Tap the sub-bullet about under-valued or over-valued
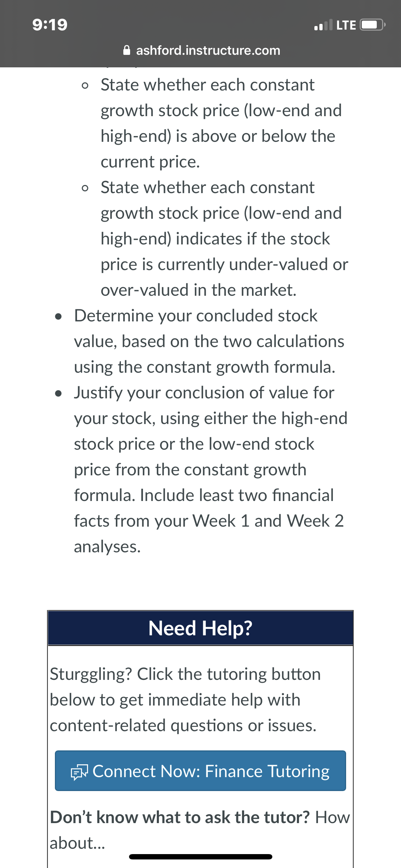Image resolution: width=401 pixels, height=868 pixels. (224, 238)
